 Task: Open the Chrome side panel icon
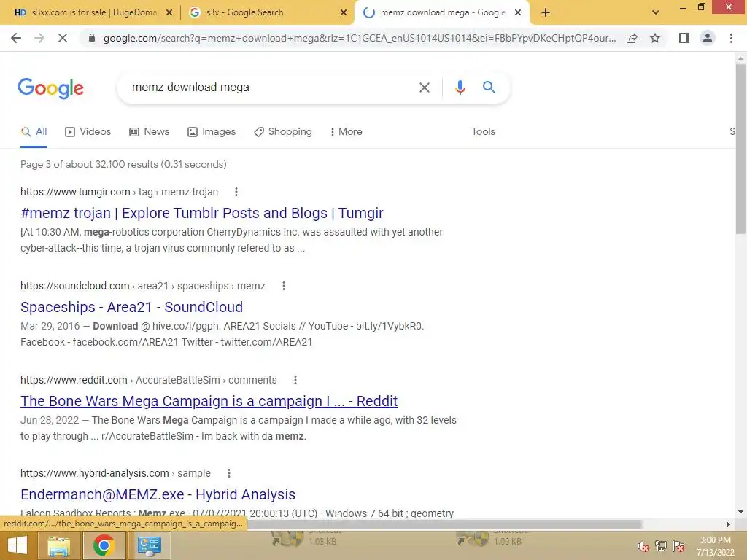click(x=684, y=38)
